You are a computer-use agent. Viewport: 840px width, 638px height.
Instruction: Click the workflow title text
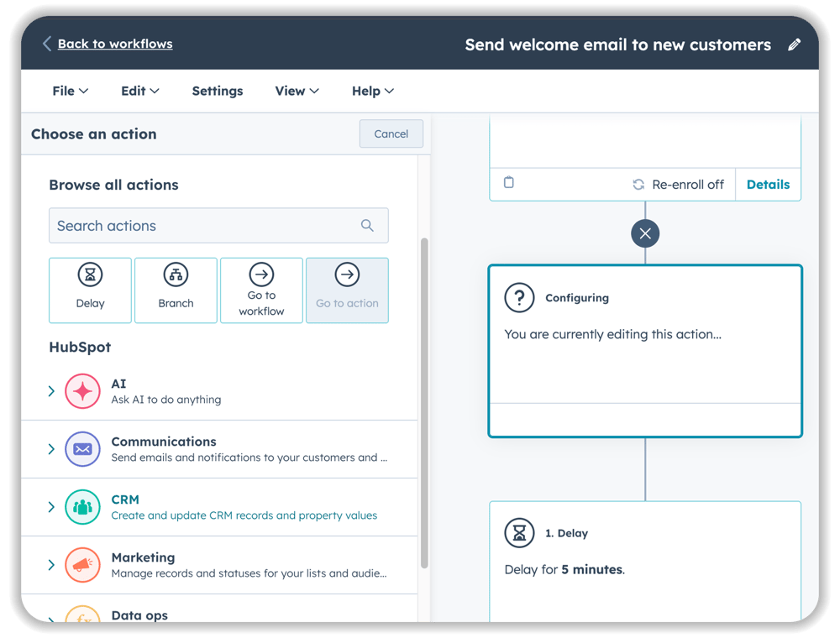[x=617, y=44]
